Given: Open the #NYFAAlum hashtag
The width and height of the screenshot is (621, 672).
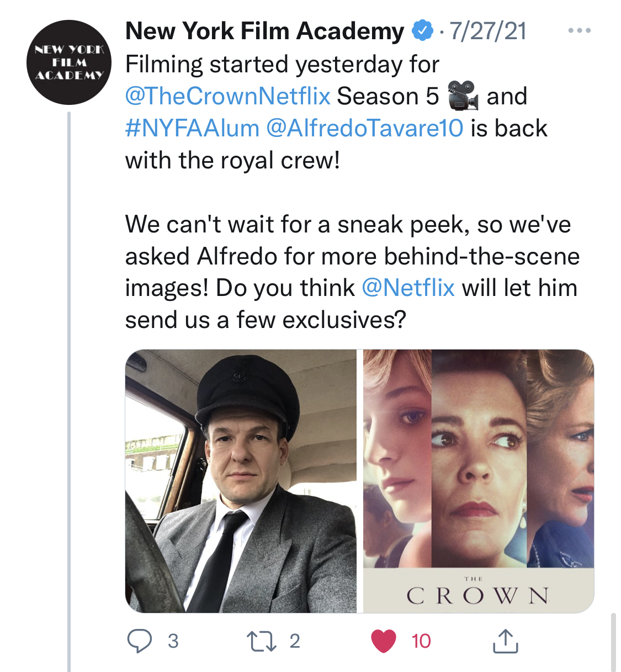Looking at the screenshot, I should click(x=192, y=128).
